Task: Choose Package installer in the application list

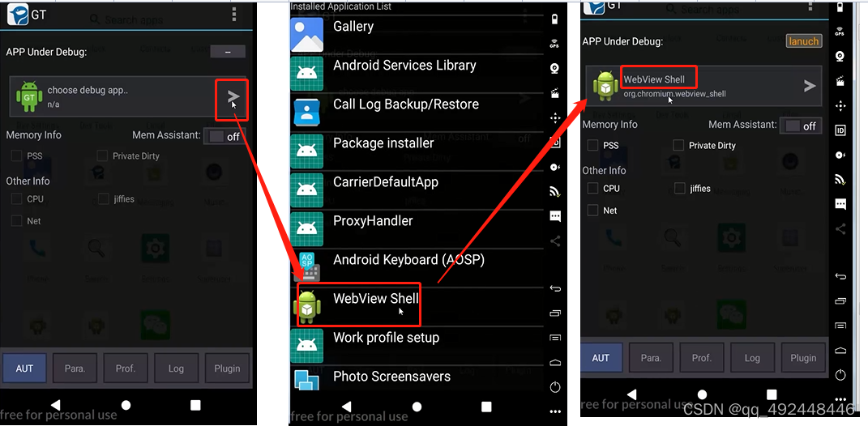Action: pyautogui.click(x=417, y=151)
